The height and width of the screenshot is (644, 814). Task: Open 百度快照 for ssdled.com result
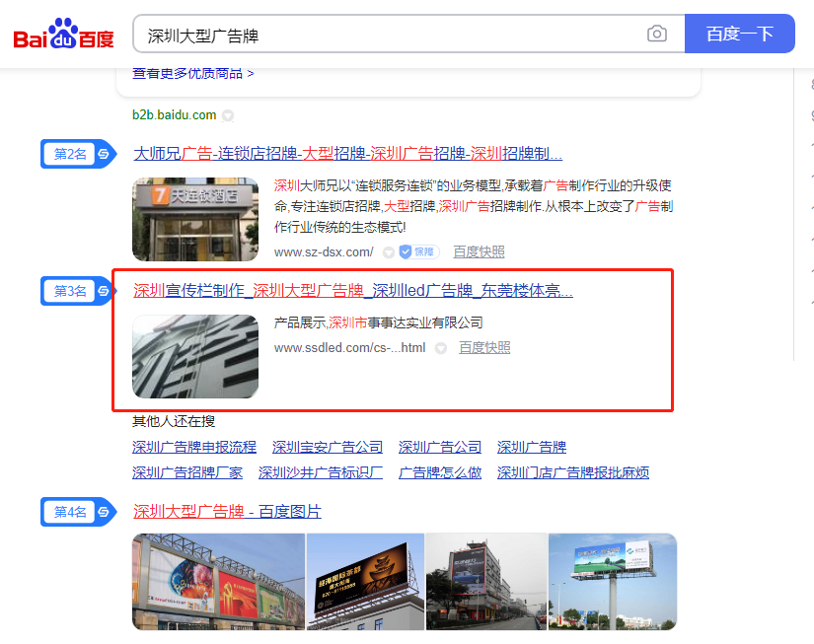point(484,348)
